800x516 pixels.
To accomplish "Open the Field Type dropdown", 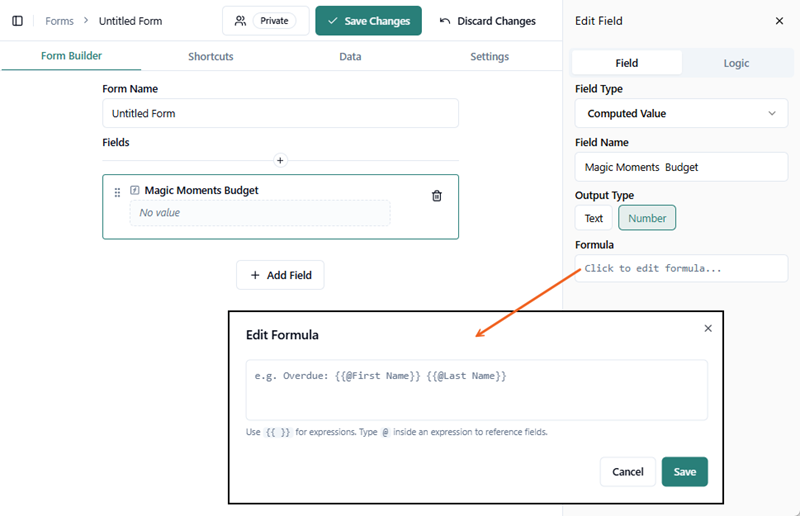I will [681, 113].
